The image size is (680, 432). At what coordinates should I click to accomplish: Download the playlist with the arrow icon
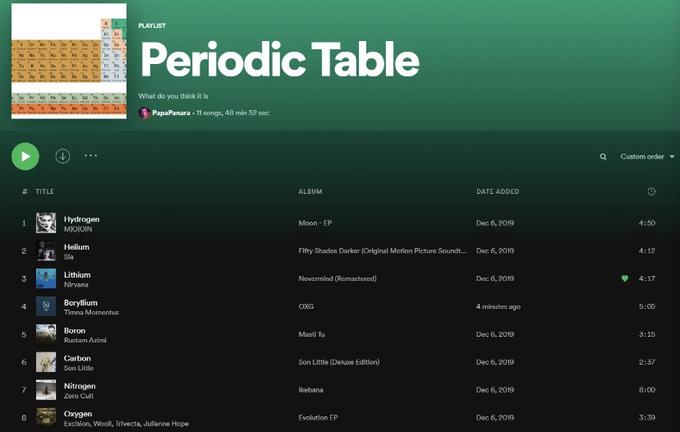(62, 156)
